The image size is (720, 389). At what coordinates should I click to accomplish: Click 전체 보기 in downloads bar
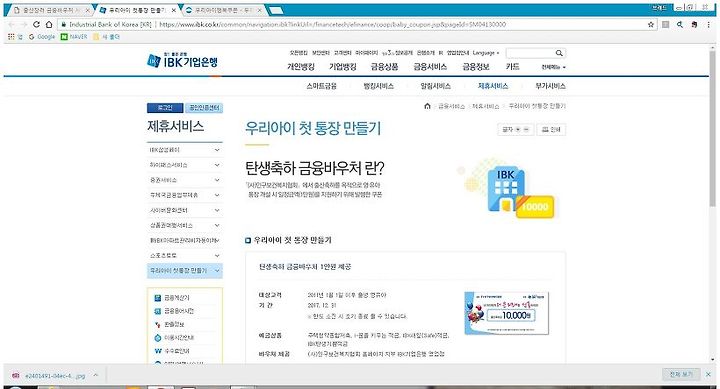(x=681, y=375)
